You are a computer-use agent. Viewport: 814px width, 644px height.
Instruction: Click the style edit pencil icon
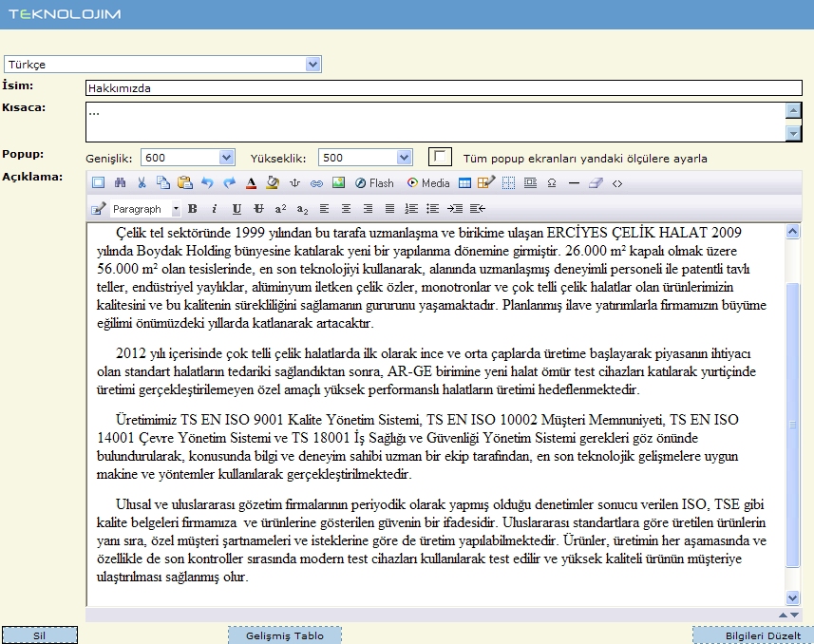[98, 209]
